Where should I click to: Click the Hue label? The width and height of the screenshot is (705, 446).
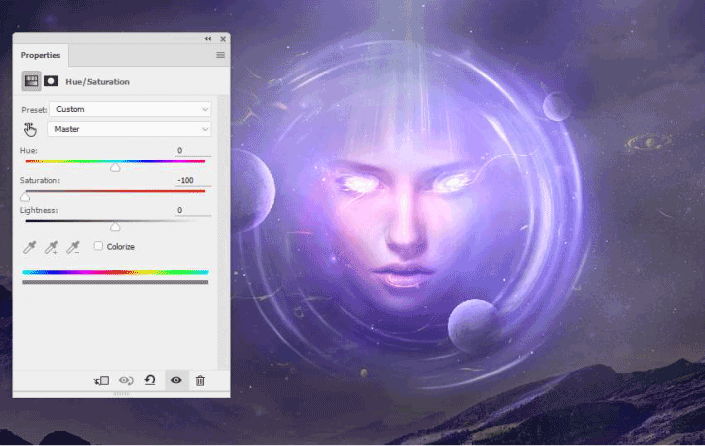28,151
